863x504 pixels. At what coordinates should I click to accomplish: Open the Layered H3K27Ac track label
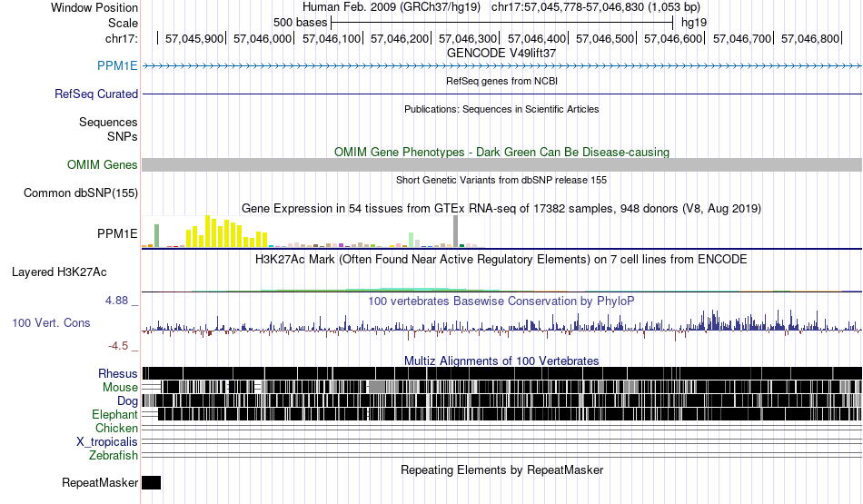[x=59, y=272]
